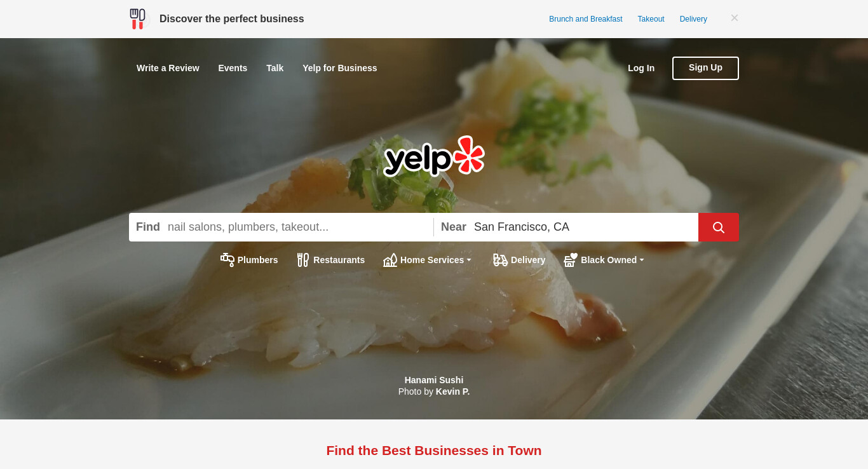Click the banner fork and knife icon
The height and width of the screenshot is (469, 868).
pos(137,19)
